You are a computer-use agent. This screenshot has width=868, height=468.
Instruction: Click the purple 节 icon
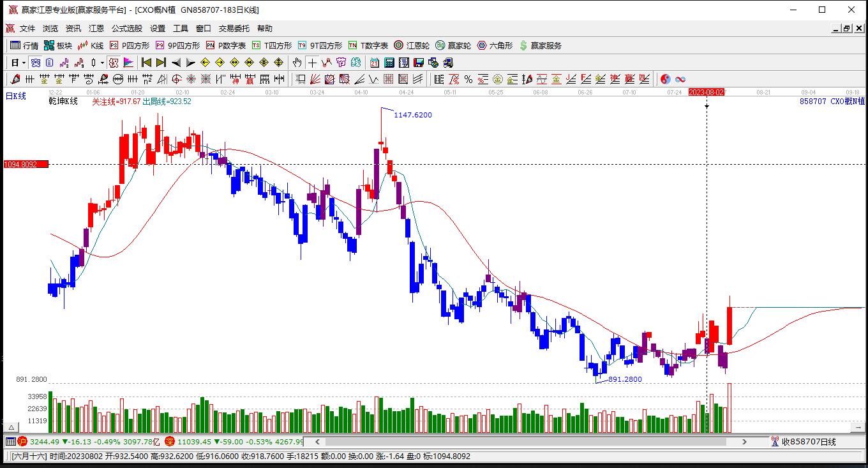pos(341,63)
